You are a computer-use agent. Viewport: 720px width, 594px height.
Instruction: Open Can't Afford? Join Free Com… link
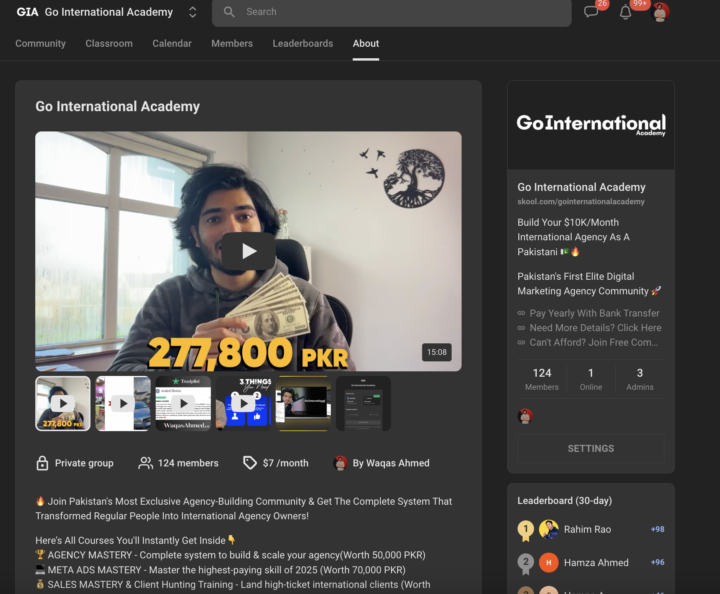click(593, 342)
